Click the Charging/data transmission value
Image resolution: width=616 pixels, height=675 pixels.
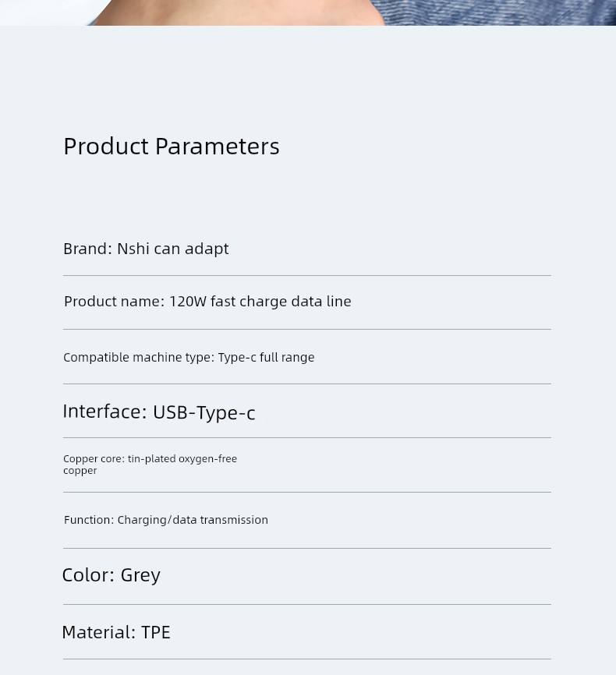click(193, 520)
